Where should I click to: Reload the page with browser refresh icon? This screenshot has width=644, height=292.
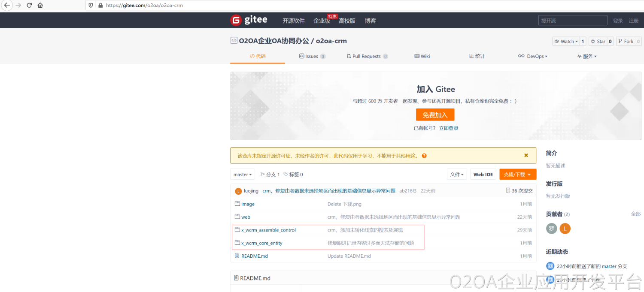[x=29, y=6]
